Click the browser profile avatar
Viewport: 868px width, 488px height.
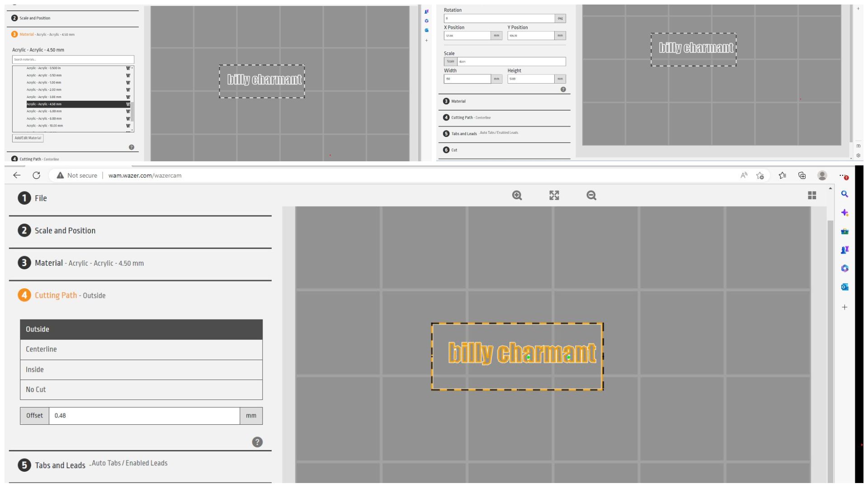click(822, 175)
